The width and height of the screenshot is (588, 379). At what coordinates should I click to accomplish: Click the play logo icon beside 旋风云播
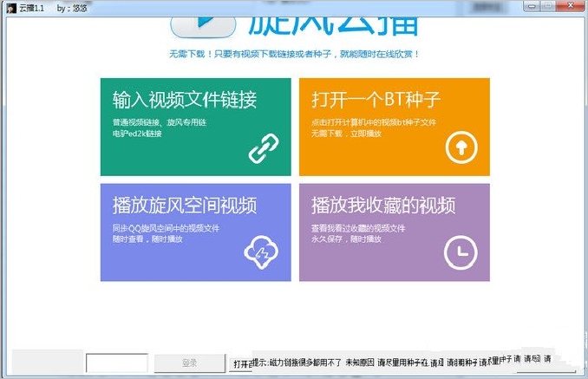coord(203,26)
